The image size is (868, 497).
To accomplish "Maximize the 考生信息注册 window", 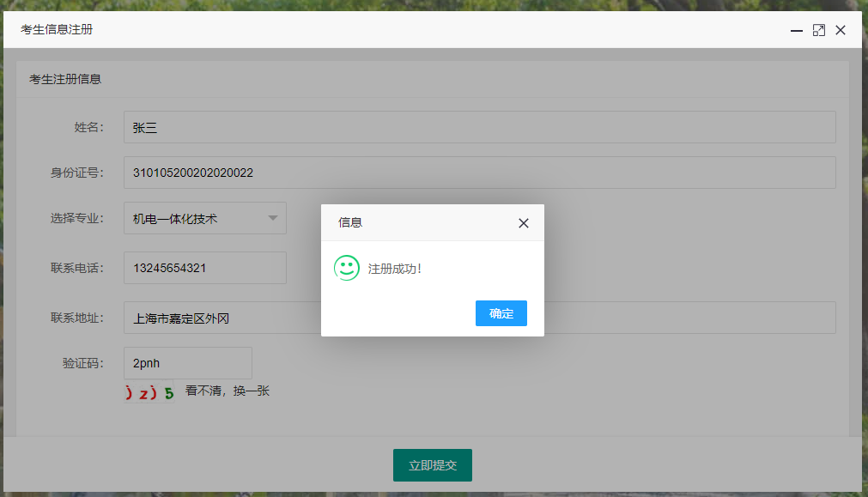I will (819, 31).
